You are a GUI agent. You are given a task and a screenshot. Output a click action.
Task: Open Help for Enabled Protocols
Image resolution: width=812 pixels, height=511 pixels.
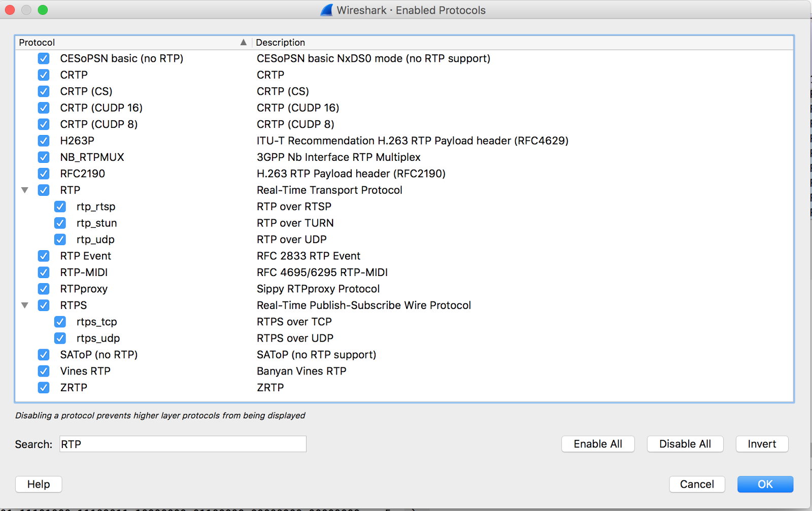39,484
